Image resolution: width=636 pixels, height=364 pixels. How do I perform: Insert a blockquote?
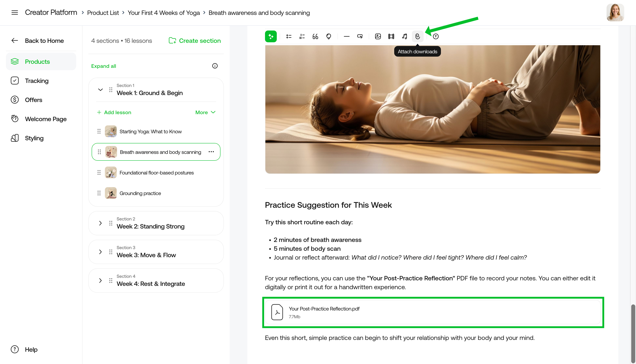pos(315,36)
